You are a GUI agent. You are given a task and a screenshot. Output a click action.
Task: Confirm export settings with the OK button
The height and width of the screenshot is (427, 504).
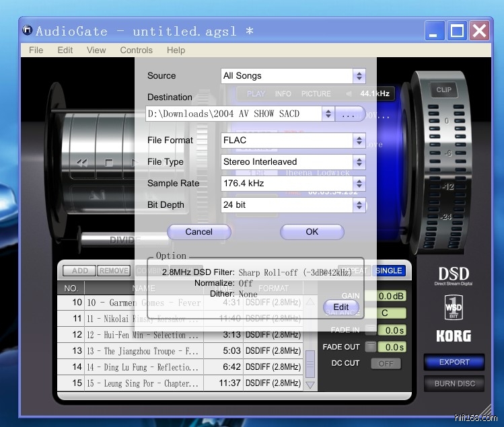(312, 231)
